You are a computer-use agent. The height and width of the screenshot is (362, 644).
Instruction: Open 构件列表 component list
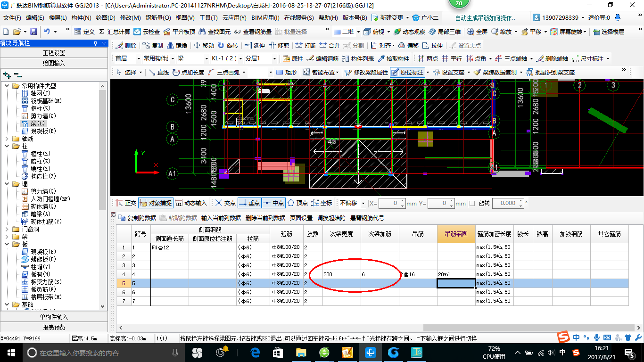point(358,59)
